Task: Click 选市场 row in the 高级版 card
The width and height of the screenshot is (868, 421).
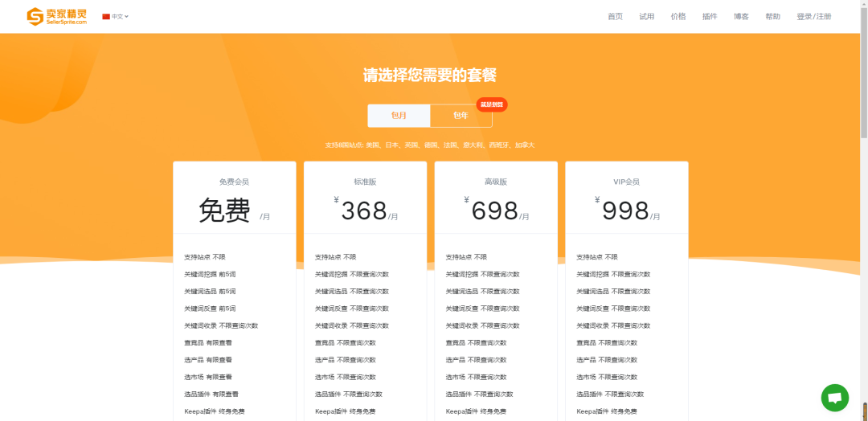Action: pos(476,378)
